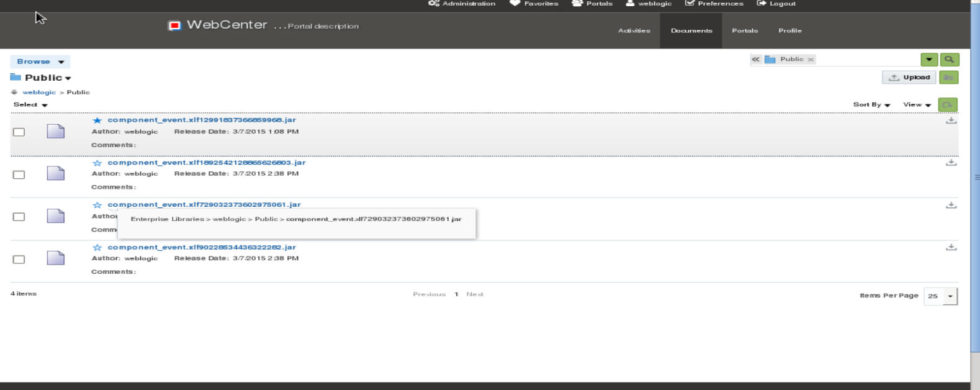The height and width of the screenshot is (390, 980).
Task: Refresh the document list with green icon
Action: pyautogui.click(x=948, y=105)
